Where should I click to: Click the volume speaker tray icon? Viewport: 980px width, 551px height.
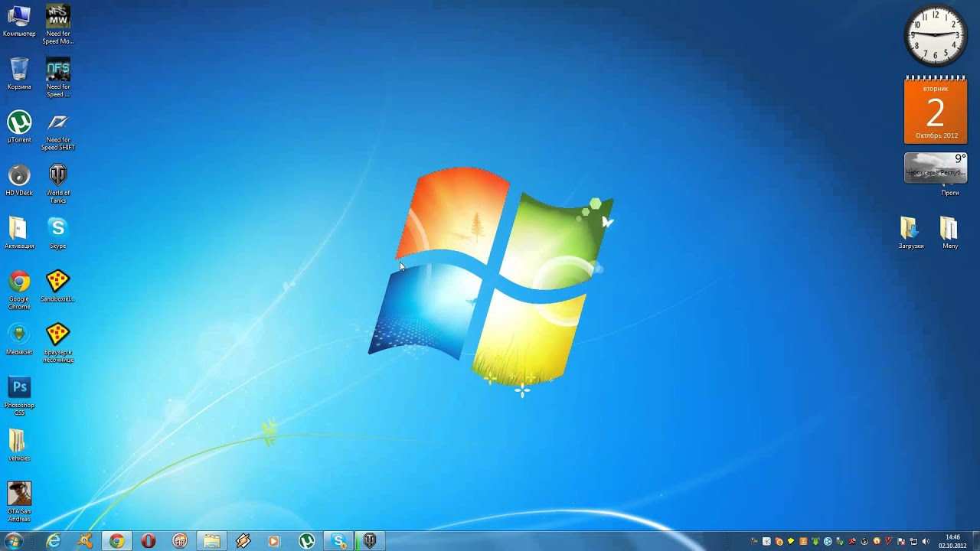pos(926,541)
